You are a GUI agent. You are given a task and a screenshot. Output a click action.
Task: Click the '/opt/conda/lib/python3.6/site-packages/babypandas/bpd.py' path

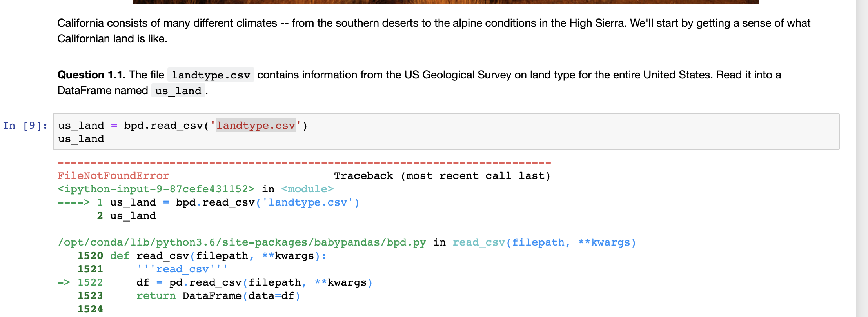click(x=242, y=242)
